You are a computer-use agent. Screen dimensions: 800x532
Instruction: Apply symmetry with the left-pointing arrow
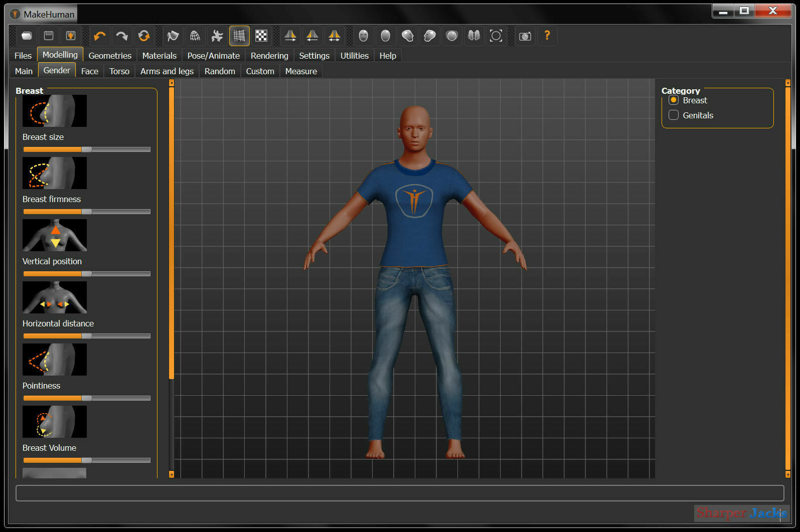click(x=312, y=36)
